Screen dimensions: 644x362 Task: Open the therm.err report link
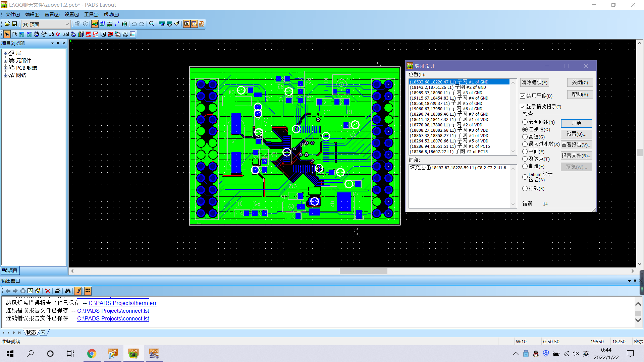[x=122, y=303]
